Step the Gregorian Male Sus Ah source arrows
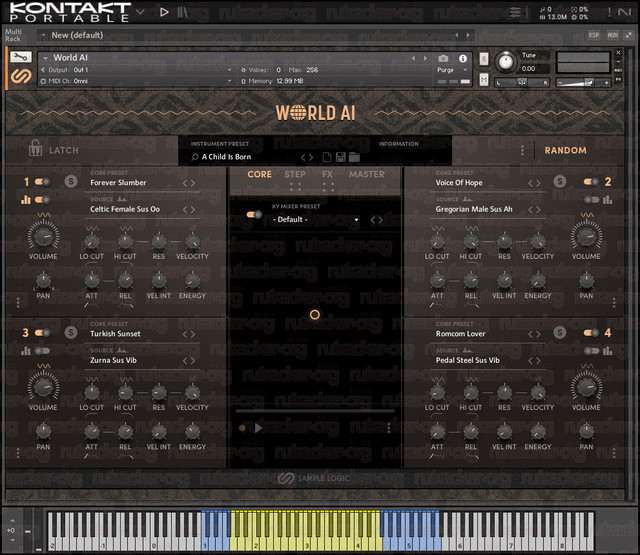The width and height of the screenshot is (640, 555). (534, 209)
